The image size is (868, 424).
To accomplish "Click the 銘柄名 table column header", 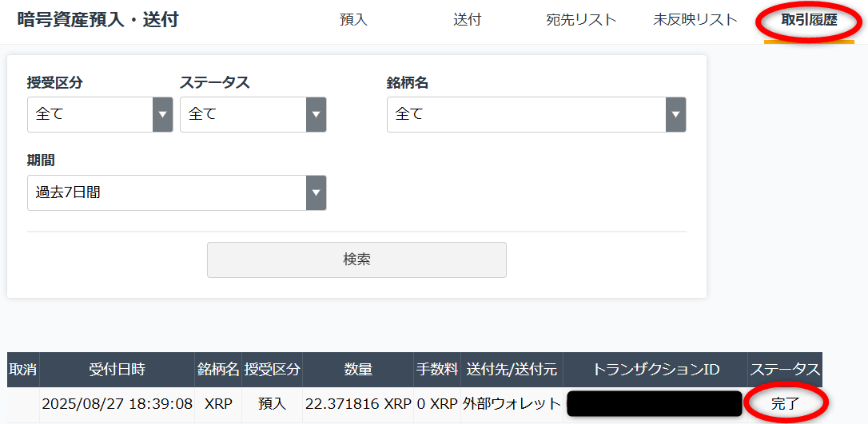I will [218, 370].
